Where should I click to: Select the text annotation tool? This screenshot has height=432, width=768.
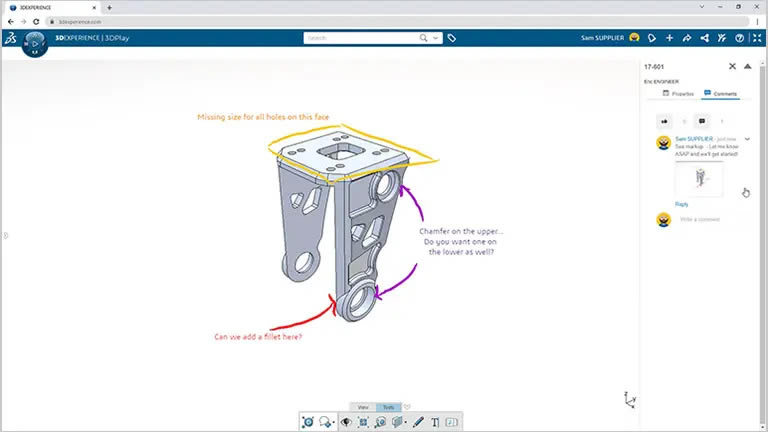(x=435, y=422)
